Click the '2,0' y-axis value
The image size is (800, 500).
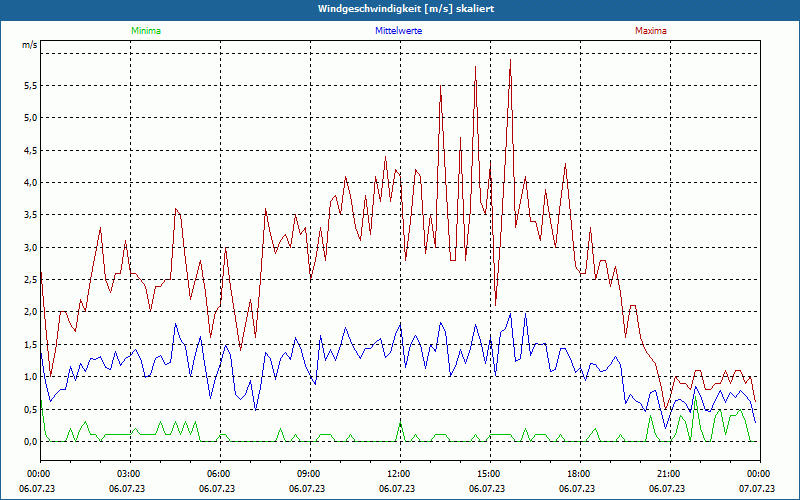point(31,312)
